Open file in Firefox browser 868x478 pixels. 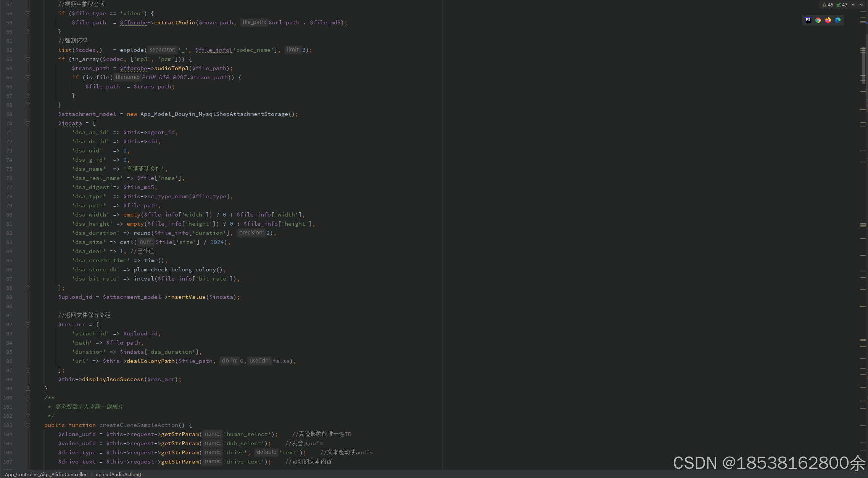coord(828,20)
